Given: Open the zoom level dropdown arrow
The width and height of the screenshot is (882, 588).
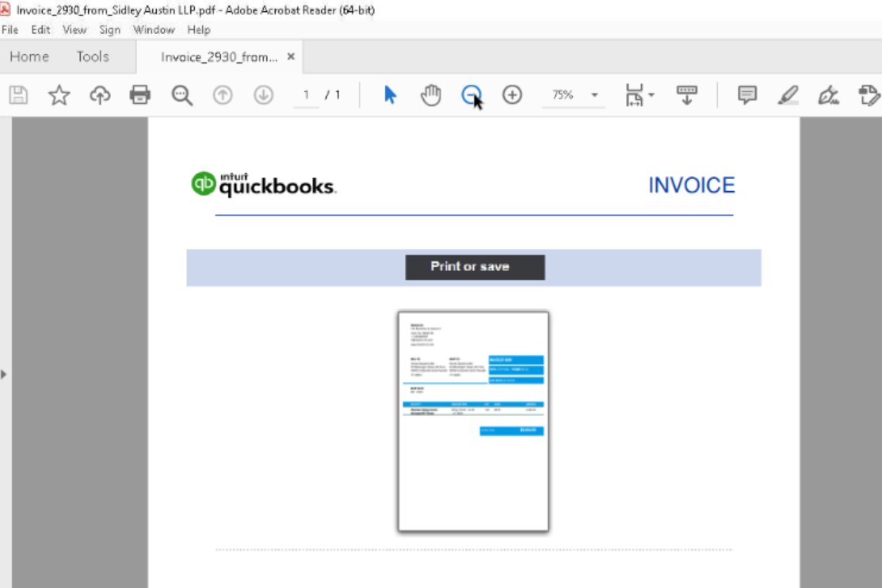Looking at the screenshot, I should click(594, 94).
